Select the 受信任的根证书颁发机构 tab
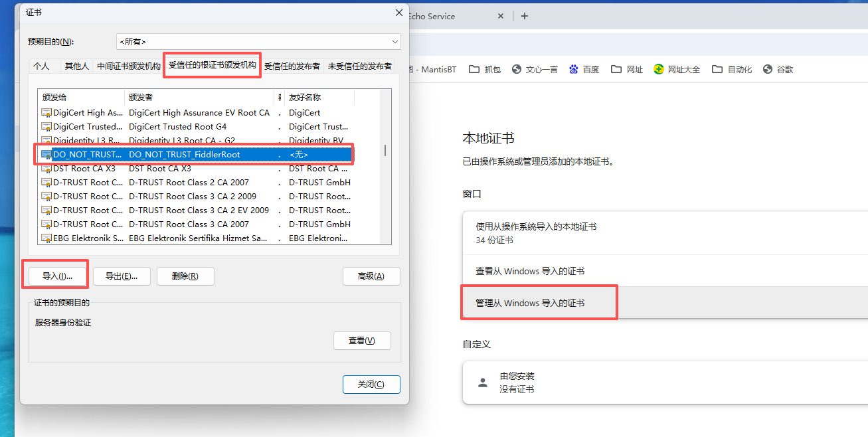This screenshot has width=868, height=437. coord(212,65)
